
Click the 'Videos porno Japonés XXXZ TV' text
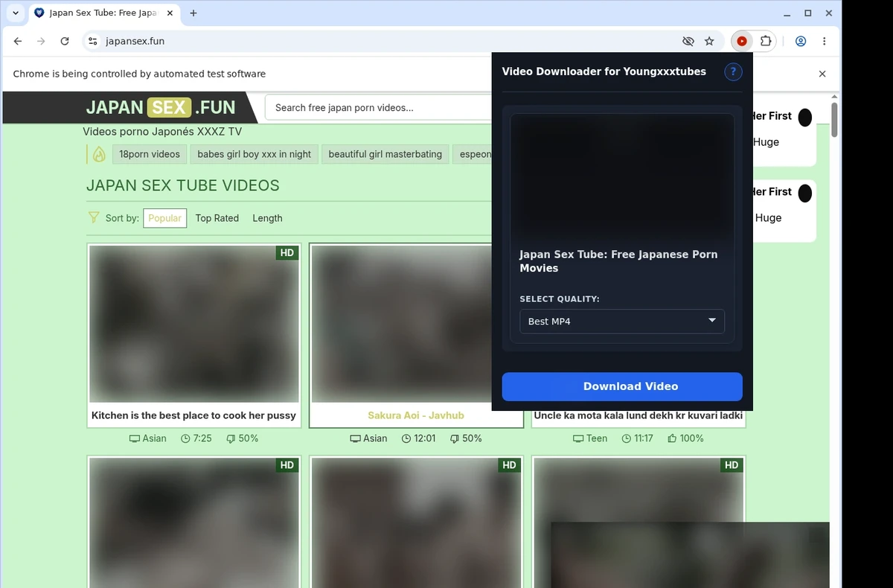tap(162, 132)
